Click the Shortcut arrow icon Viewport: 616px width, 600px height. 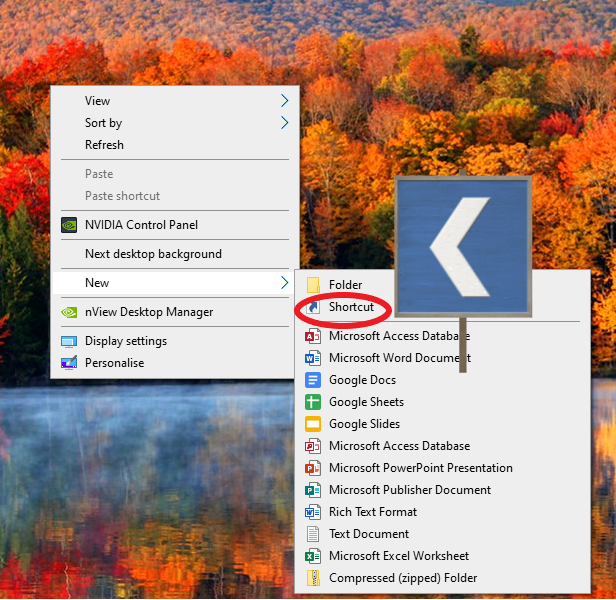tap(313, 307)
